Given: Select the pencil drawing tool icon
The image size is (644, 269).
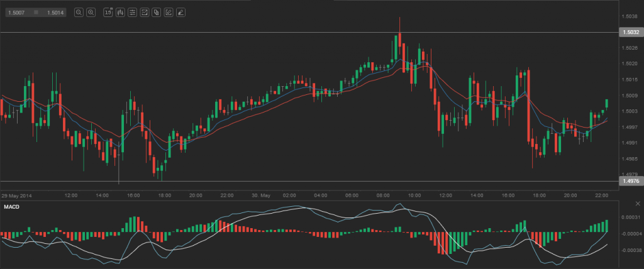Looking at the screenshot, I should tap(168, 12).
